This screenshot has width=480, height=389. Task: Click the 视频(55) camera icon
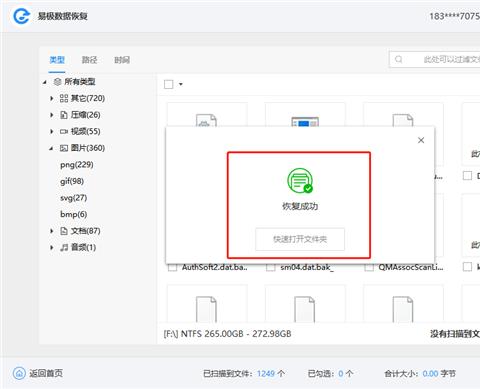(x=64, y=131)
